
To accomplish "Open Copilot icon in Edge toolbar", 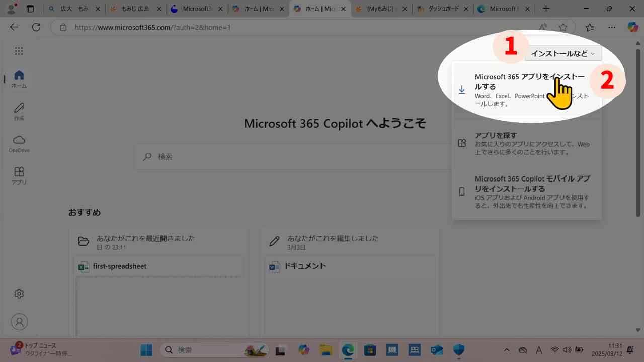I will 633,27.
